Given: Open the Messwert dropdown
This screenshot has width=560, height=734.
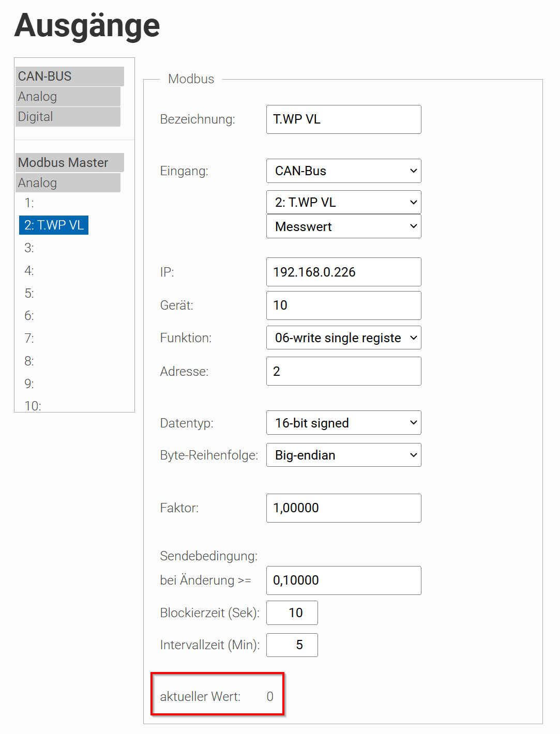Looking at the screenshot, I should tap(343, 226).
